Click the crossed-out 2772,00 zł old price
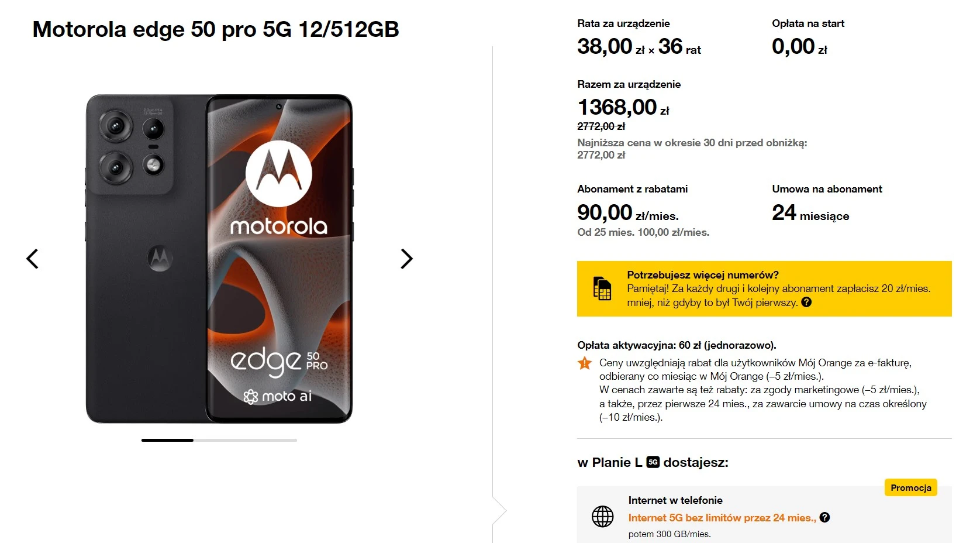This screenshot has width=980, height=543. click(601, 126)
